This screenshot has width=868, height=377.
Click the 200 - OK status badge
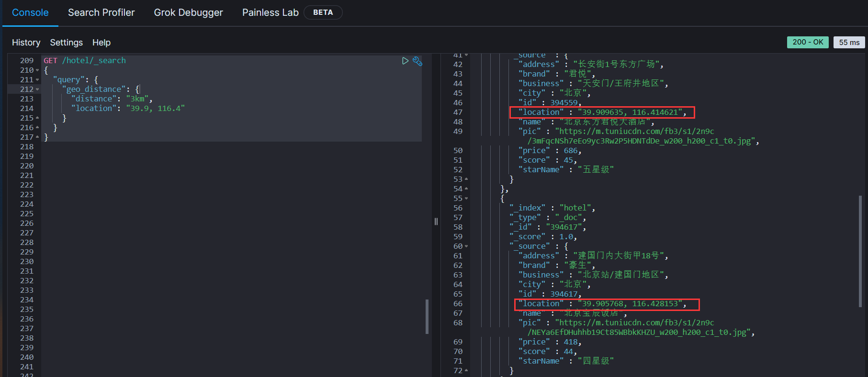point(807,42)
